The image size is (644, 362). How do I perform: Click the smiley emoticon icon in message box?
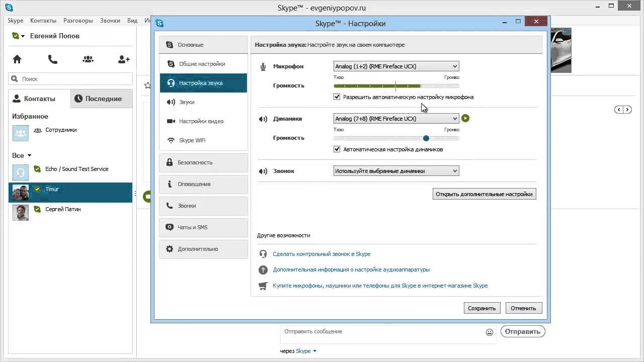tap(490, 332)
